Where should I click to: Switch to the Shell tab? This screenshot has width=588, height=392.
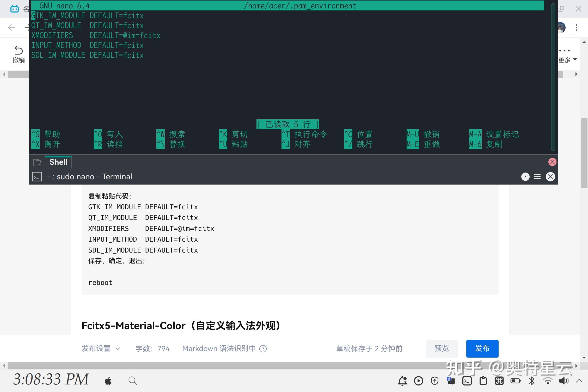pyautogui.click(x=58, y=162)
